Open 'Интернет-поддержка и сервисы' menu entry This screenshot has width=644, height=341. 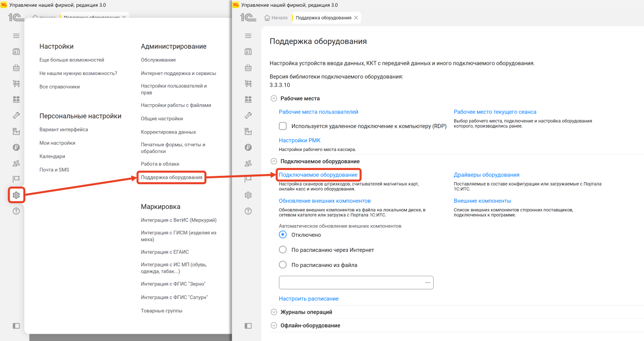178,73
